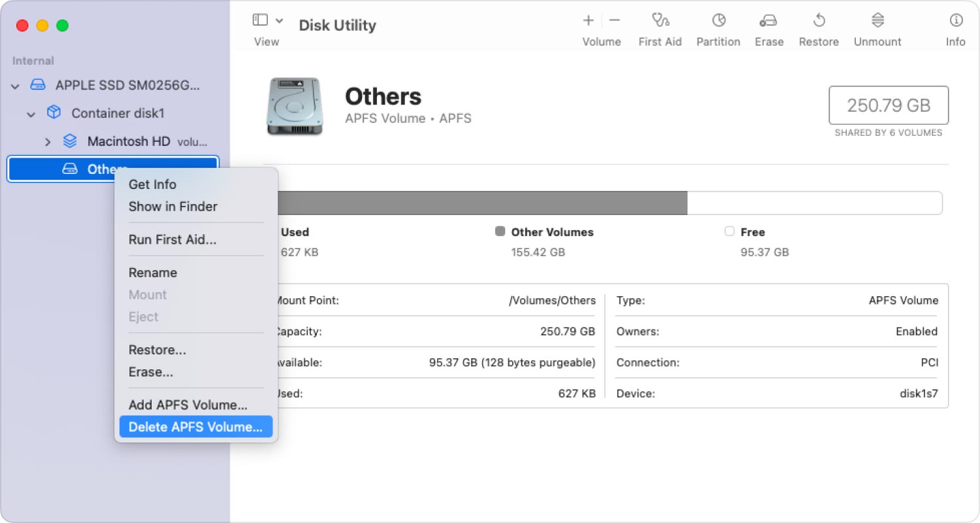Click the yellow minimize window button

tap(42, 25)
